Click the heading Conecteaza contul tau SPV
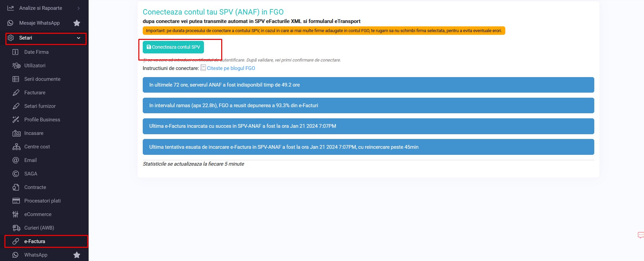 [x=213, y=12]
